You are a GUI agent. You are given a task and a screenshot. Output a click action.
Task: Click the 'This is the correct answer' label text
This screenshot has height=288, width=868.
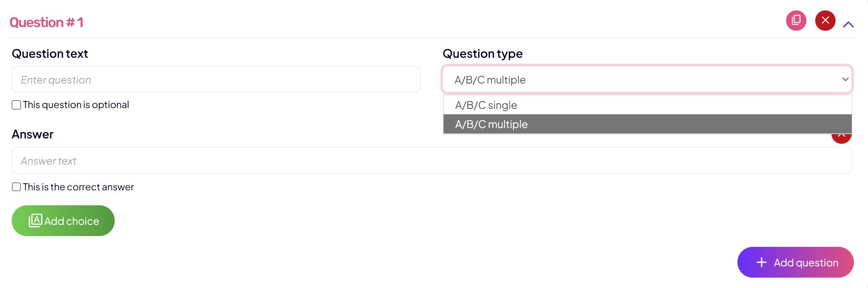[x=78, y=187]
